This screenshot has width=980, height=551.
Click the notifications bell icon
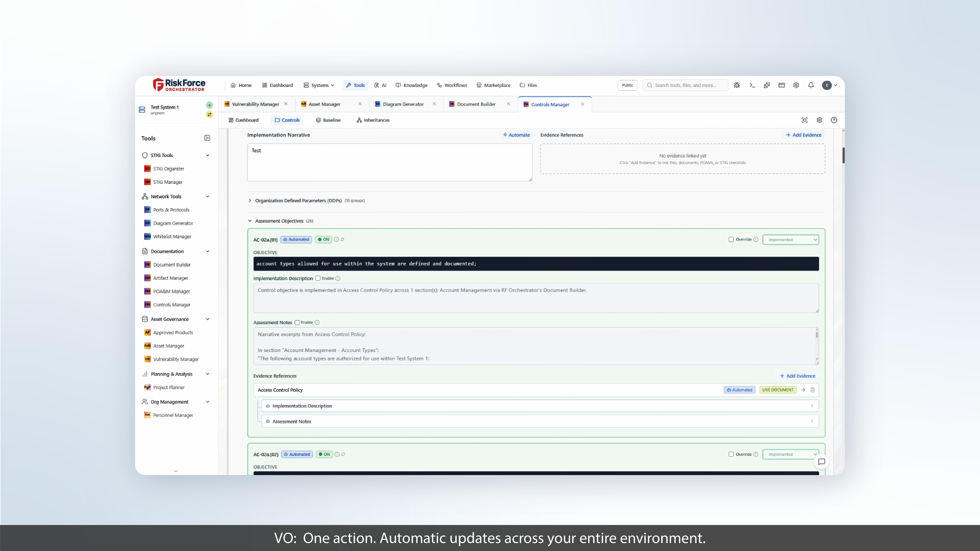pyautogui.click(x=811, y=85)
